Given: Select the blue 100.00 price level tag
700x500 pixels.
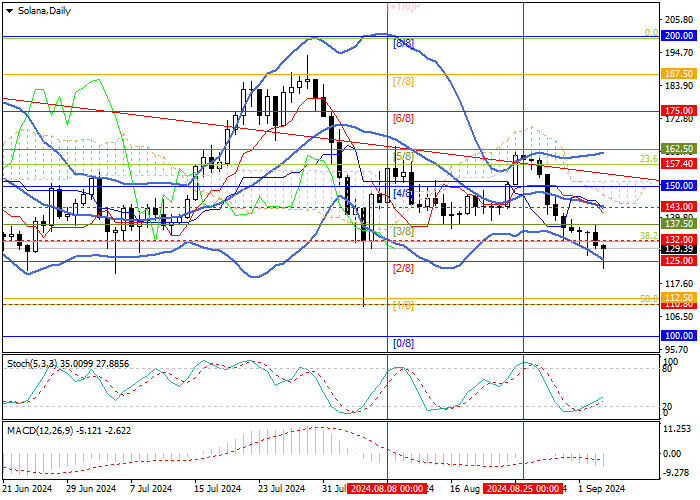Looking at the screenshot, I should (x=679, y=336).
